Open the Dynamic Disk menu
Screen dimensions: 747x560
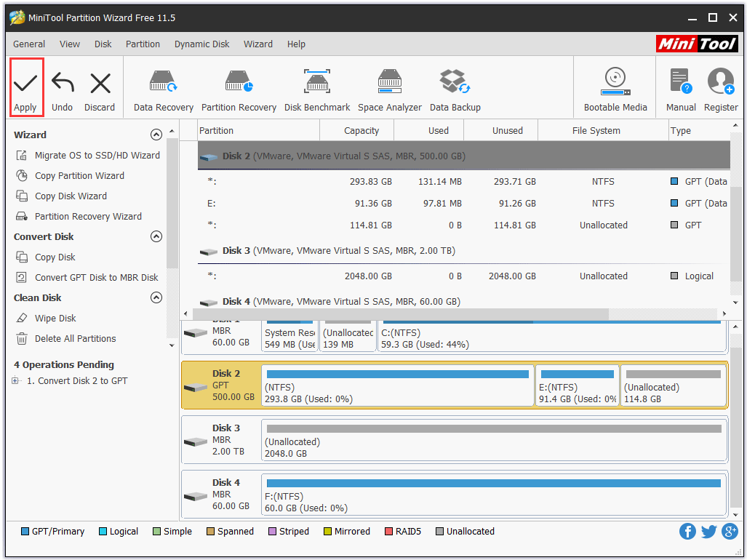(x=201, y=44)
